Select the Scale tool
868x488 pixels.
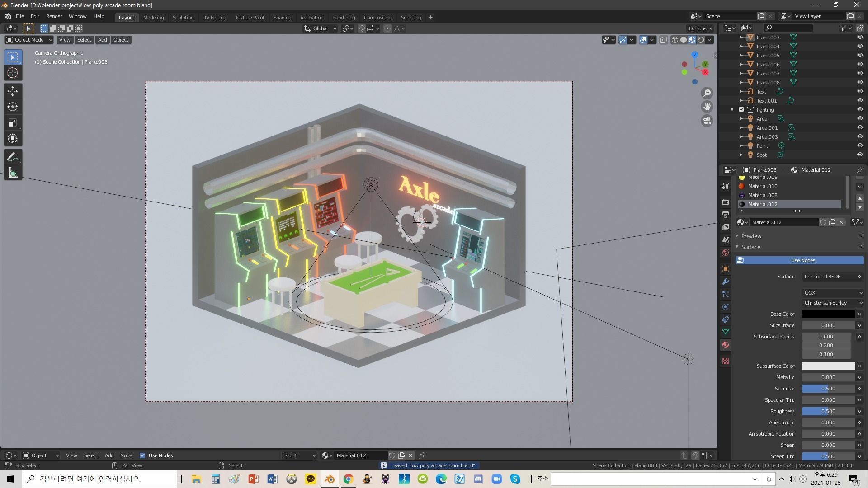click(x=13, y=123)
